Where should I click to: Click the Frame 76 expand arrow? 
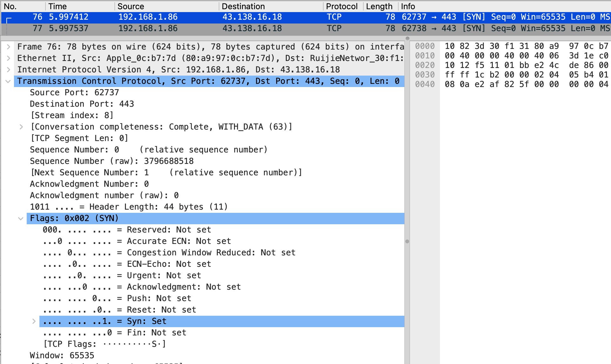10,45
